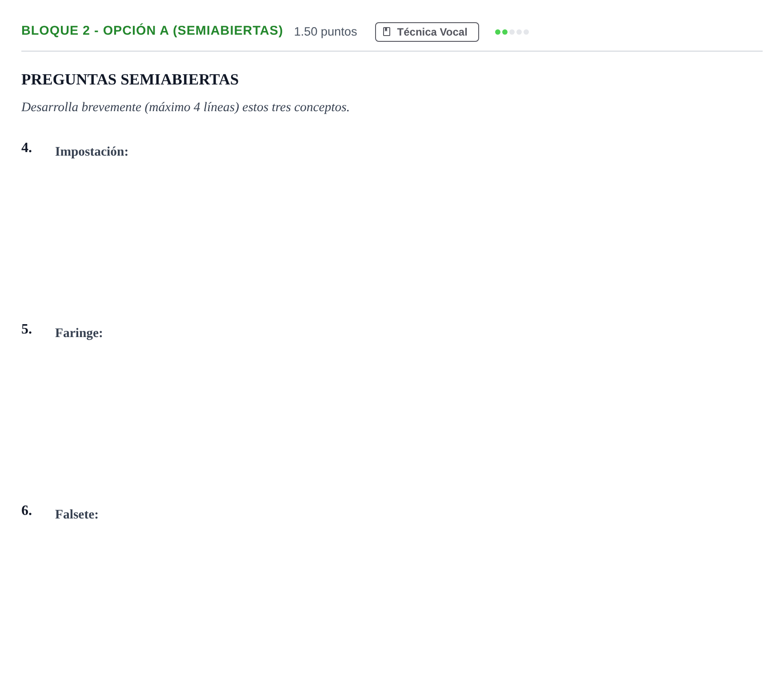
Task: Click the question number '6.'
Action: point(27,510)
